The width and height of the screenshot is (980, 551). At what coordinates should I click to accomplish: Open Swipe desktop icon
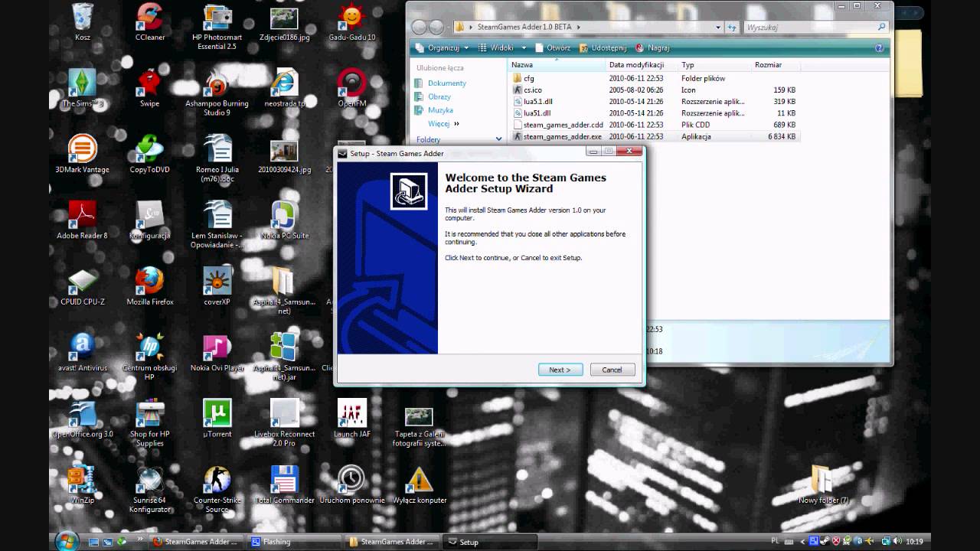click(149, 88)
